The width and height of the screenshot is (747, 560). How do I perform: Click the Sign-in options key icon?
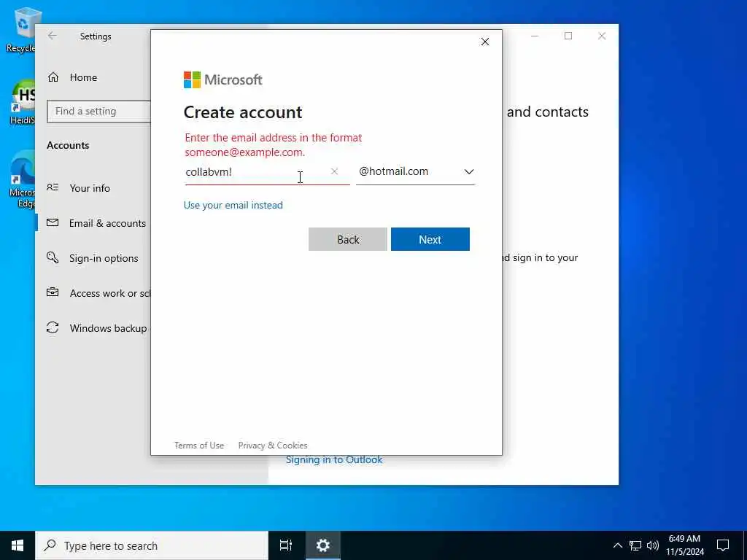pyautogui.click(x=53, y=257)
